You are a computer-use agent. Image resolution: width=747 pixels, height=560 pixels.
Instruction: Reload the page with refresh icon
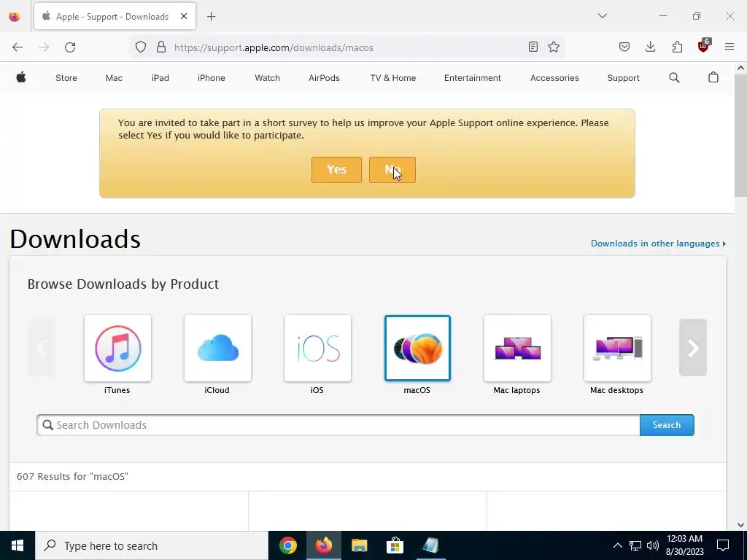click(x=70, y=47)
